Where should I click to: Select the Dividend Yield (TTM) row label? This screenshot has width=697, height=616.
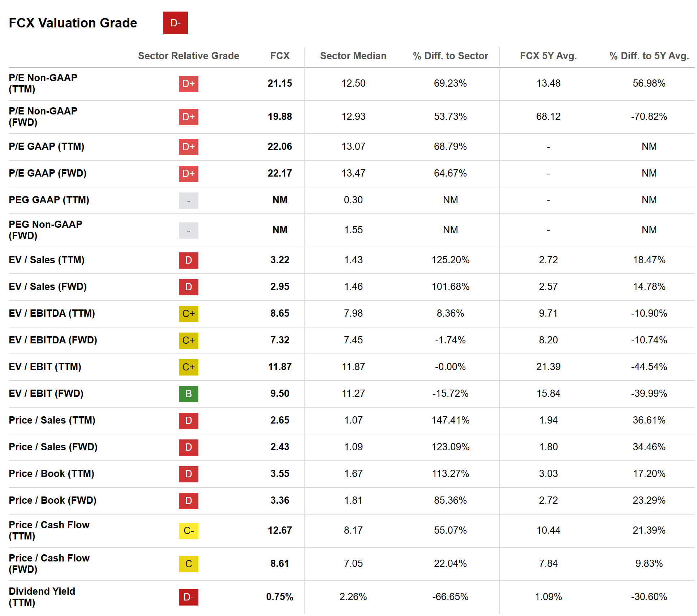point(42,597)
